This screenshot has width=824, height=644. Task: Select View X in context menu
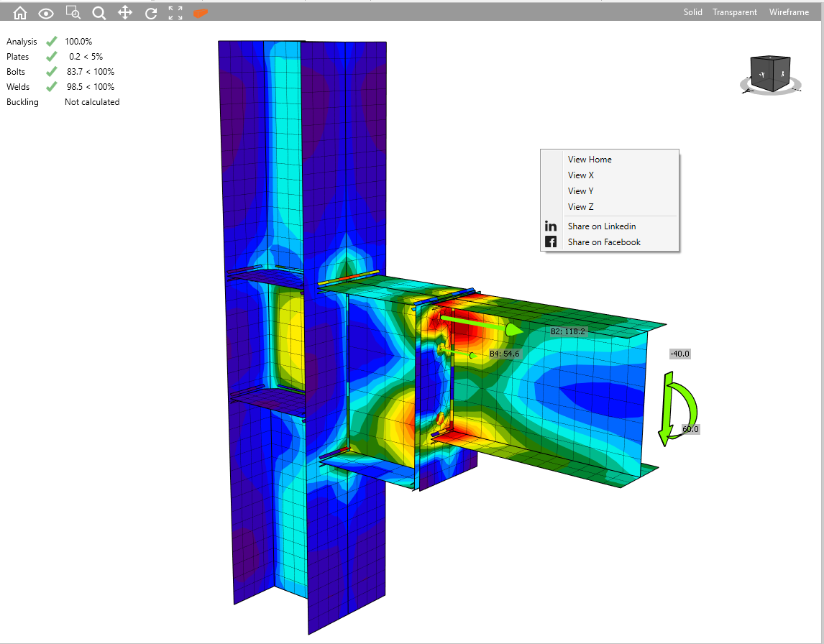(581, 175)
